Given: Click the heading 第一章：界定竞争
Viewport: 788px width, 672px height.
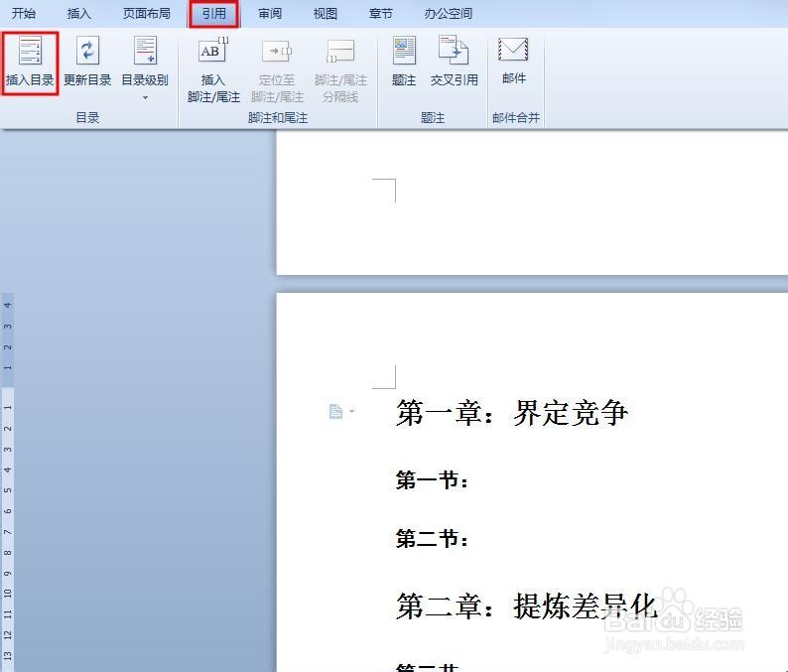Looking at the screenshot, I should click(x=511, y=413).
